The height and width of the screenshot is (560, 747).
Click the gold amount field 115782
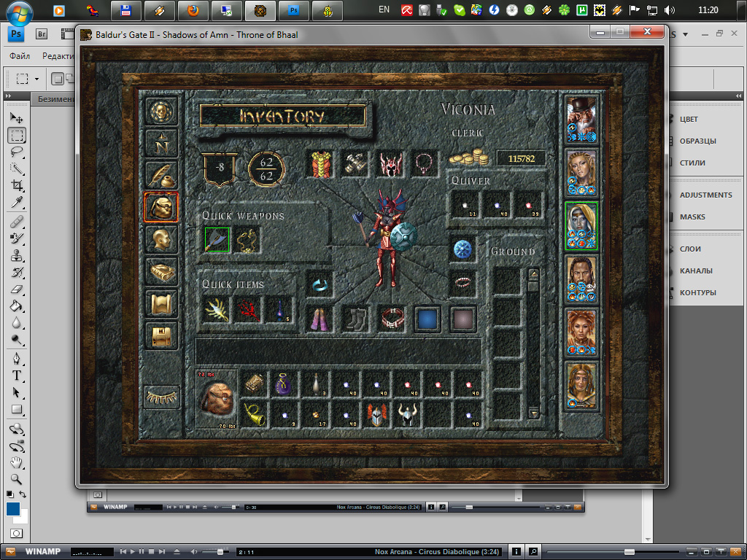(x=521, y=158)
